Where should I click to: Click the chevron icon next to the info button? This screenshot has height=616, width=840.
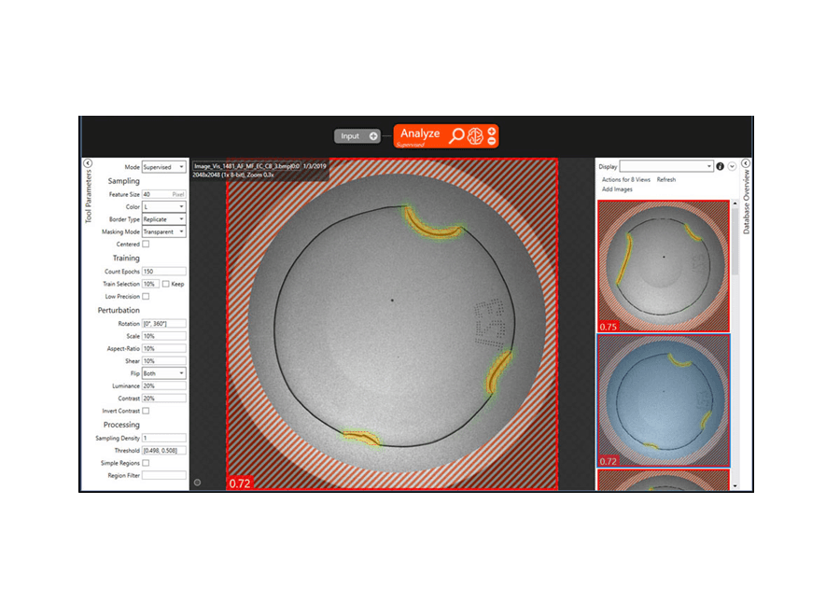pos(731,167)
